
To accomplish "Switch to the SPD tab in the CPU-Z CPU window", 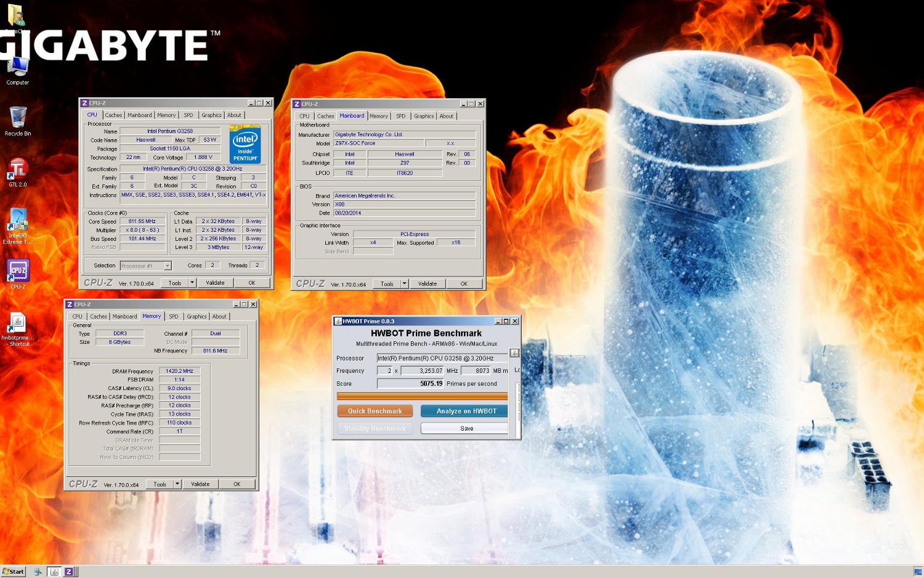I will pyautogui.click(x=188, y=115).
